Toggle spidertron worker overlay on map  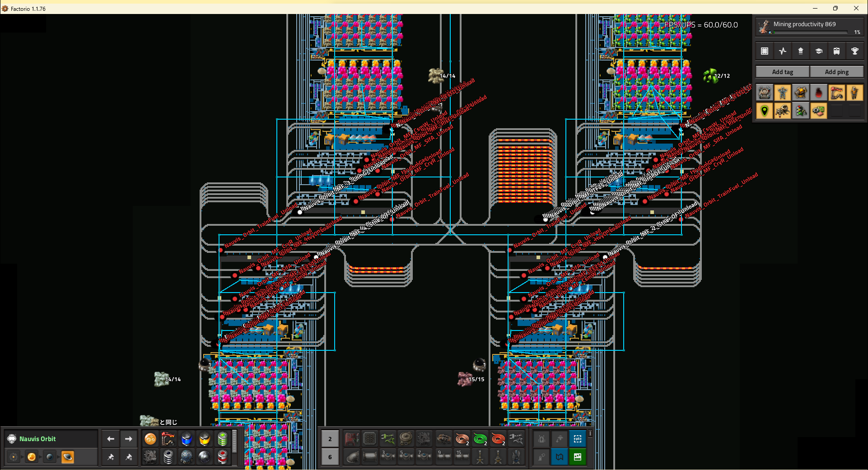[x=783, y=111]
